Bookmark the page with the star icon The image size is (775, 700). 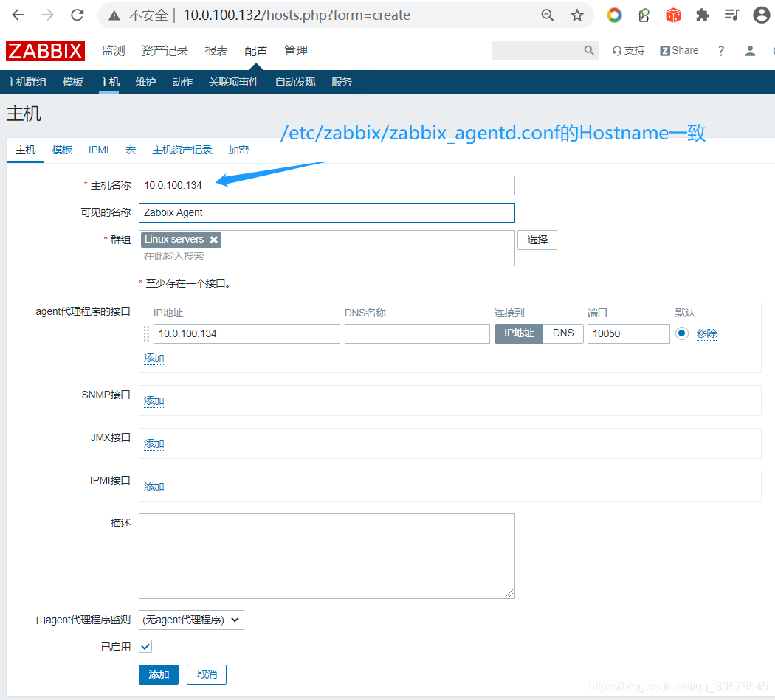point(576,15)
